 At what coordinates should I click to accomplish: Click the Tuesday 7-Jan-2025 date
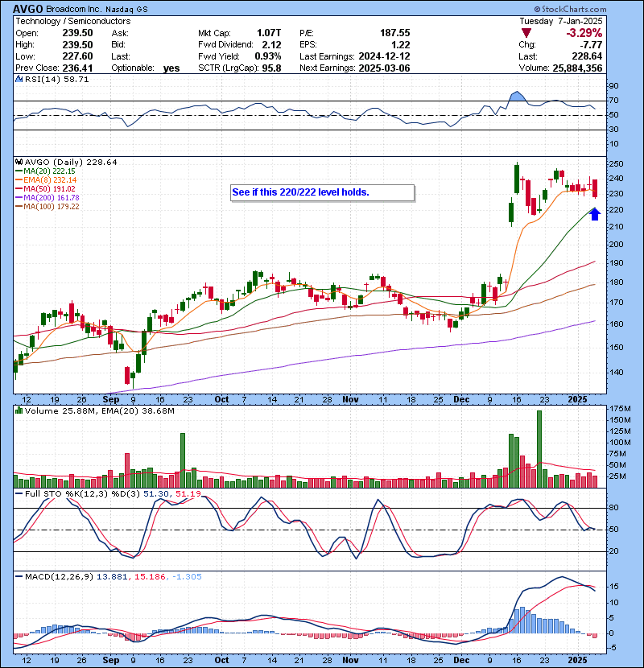561,21
